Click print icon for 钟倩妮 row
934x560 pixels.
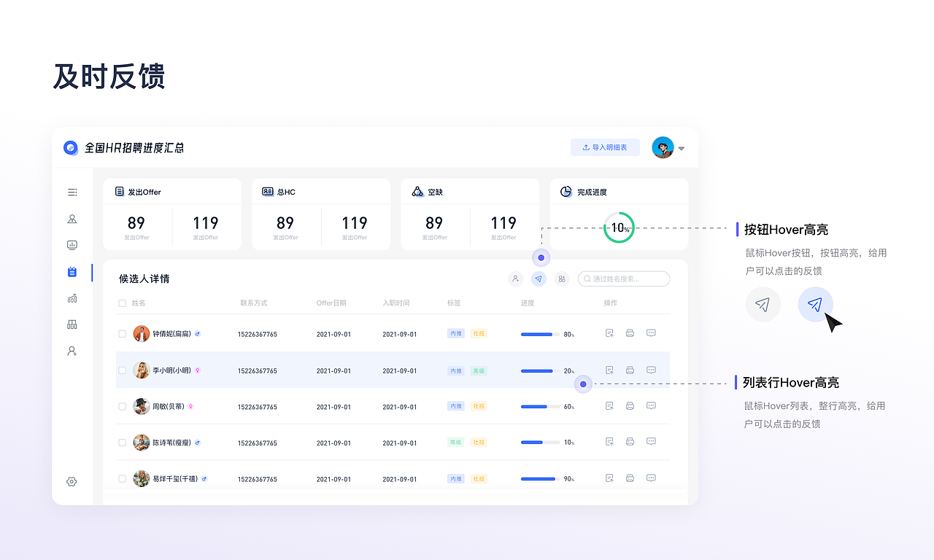click(x=630, y=333)
